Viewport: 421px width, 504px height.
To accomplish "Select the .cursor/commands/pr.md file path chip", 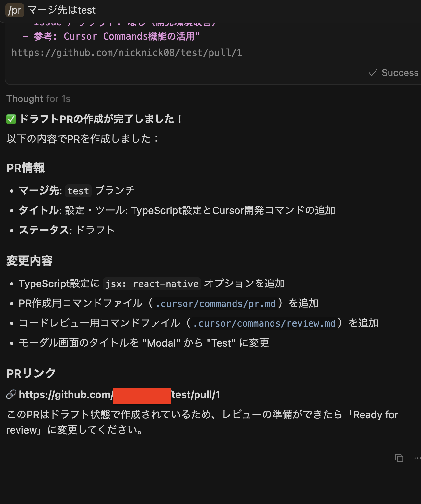I will [x=215, y=304].
